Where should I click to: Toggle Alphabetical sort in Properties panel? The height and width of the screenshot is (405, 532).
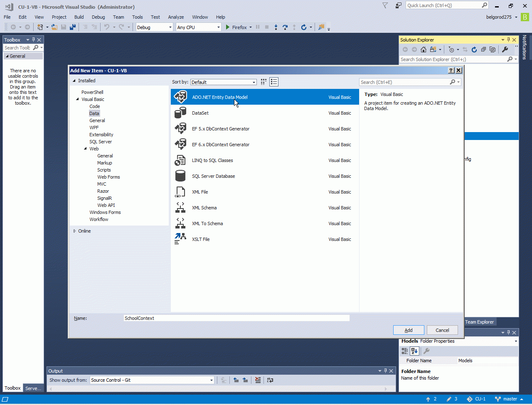415,351
